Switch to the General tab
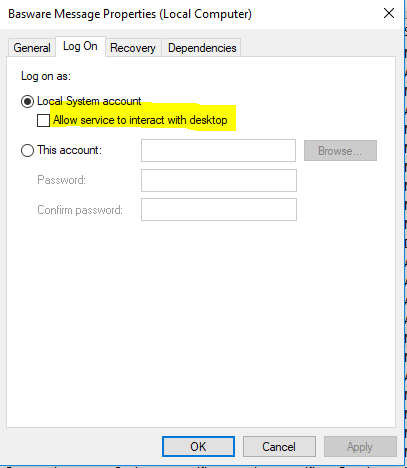407x468 pixels. [x=32, y=48]
